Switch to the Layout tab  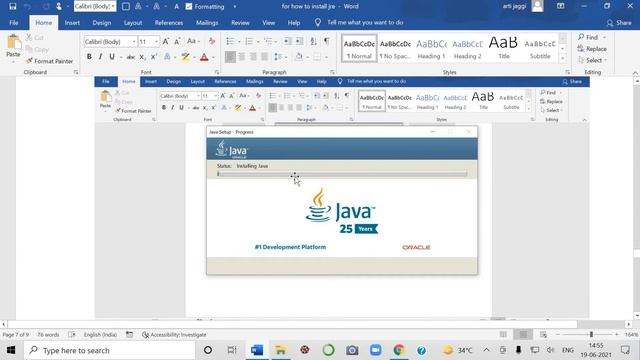click(x=133, y=23)
